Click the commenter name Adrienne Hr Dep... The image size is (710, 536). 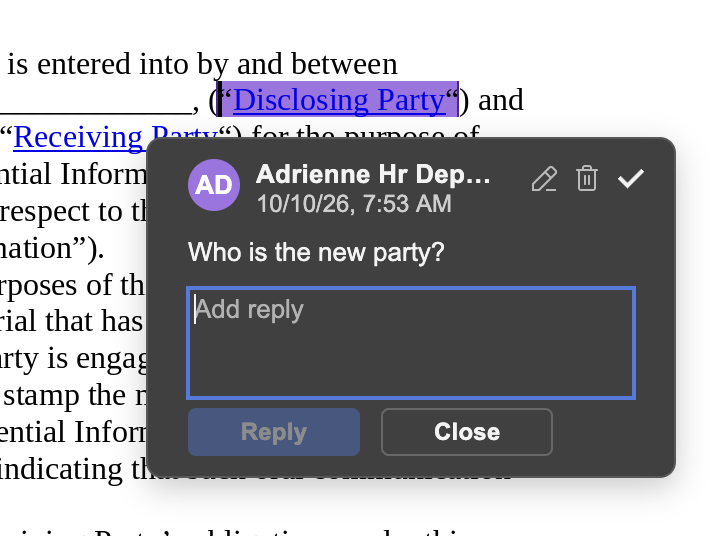pyautogui.click(x=373, y=174)
